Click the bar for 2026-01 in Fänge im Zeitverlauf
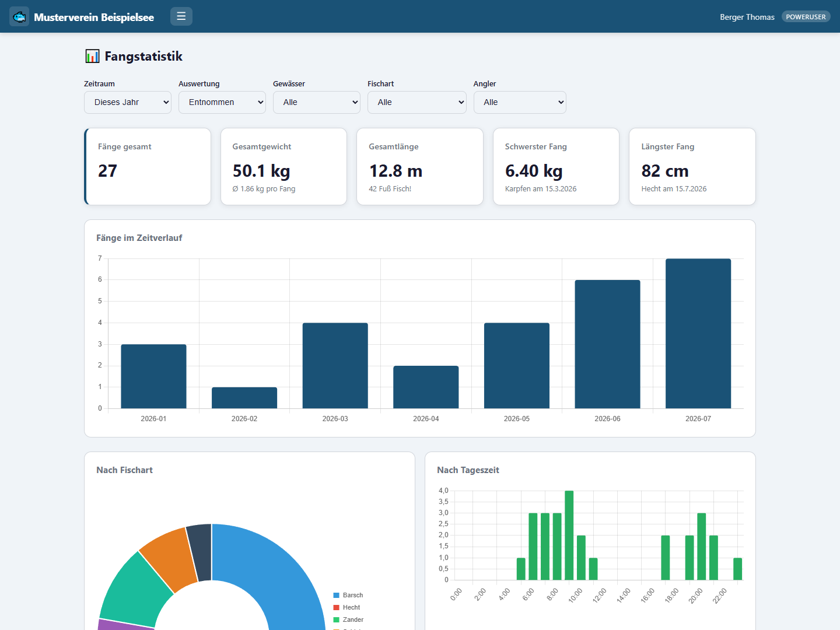The height and width of the screenshot is (630, 840). point(153,376)
